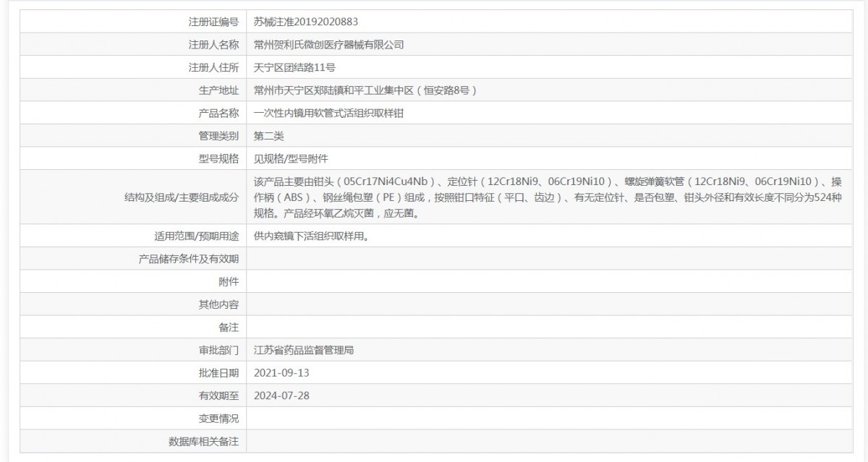The height and width of the screenshot is (462, 868).
Task: Select the 型号规格 label
Action: [218, 158]
